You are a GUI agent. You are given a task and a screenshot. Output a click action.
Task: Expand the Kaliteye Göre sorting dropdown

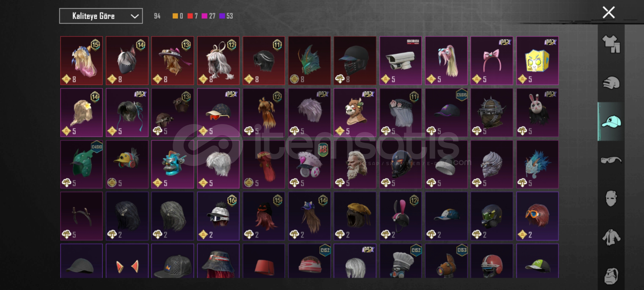pyautogui.click(x=101, y=16)
